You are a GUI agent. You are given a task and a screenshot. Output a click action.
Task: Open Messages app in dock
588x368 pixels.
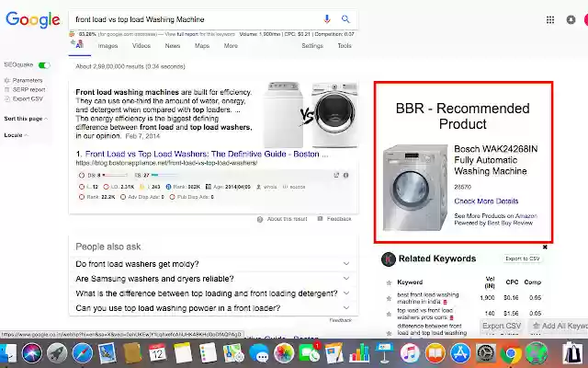[x=259, y=353]
